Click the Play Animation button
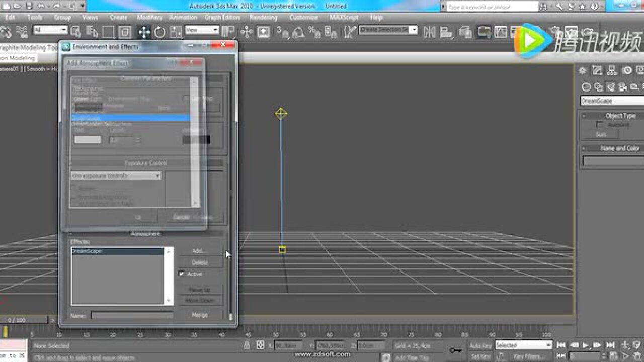This screenshot has height=362, width=644. coord(586,345)
